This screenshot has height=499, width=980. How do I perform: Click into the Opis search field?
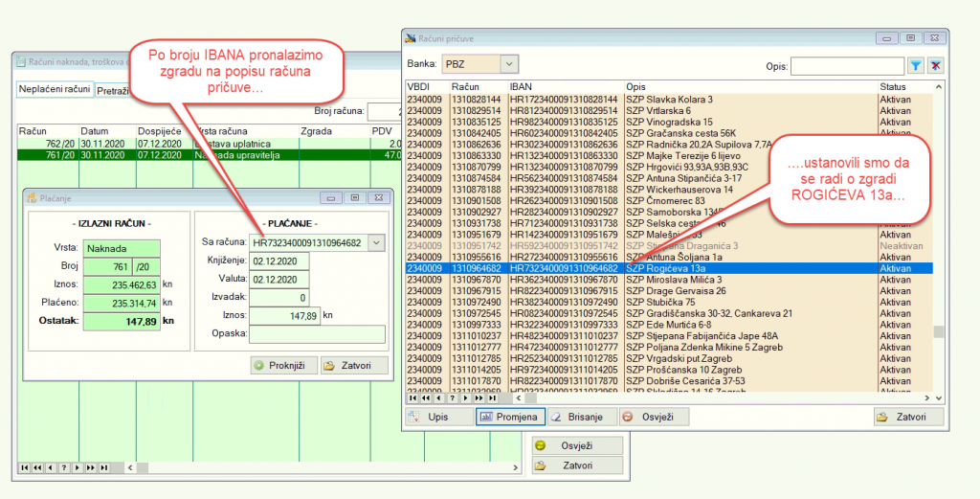pos(846,65)
